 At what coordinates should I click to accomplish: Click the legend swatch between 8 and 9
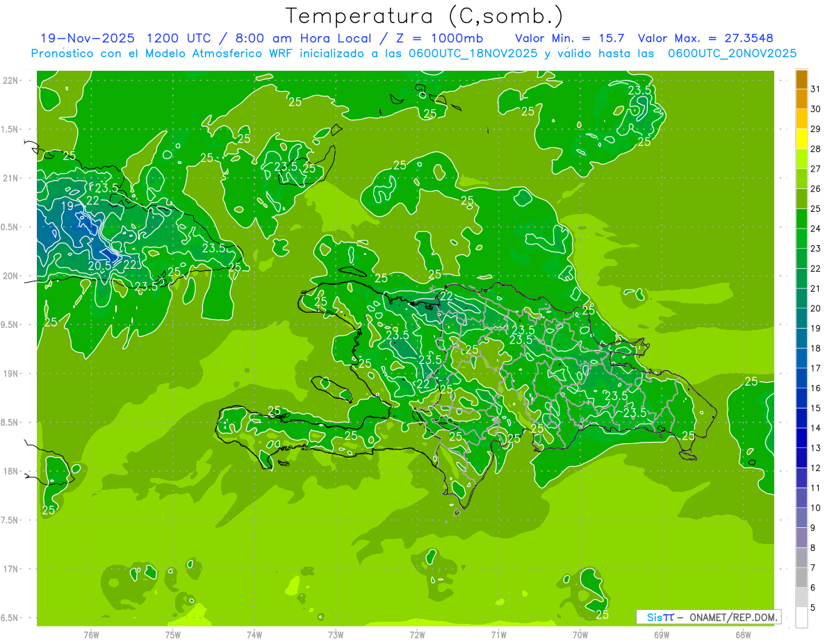pyautogui.click(x=801, y=538)
